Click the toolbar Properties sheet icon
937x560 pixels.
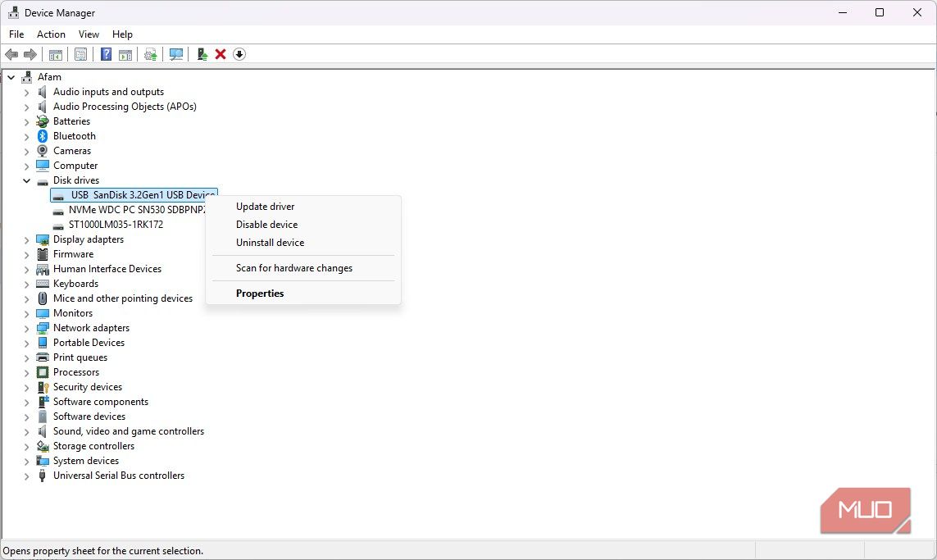tap(80, 54)
